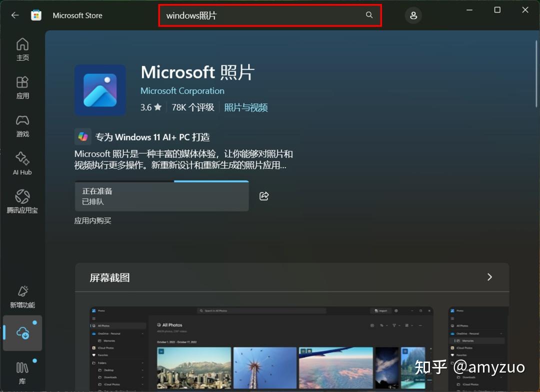
Task: View the 78K 个评级 ratings
Action: click(x=192, y=107)
